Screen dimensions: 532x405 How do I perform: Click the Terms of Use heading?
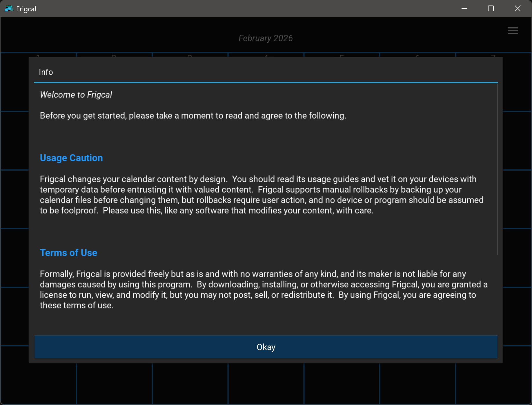tap(68, 253)
